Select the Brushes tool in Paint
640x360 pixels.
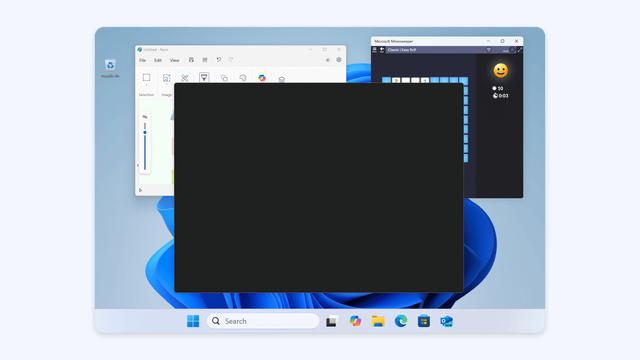(x=204, y=77)
